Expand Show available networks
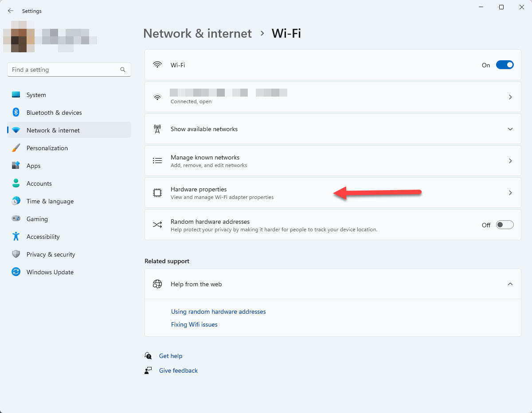This screenshot has width=532, height=413. (510, 129)
